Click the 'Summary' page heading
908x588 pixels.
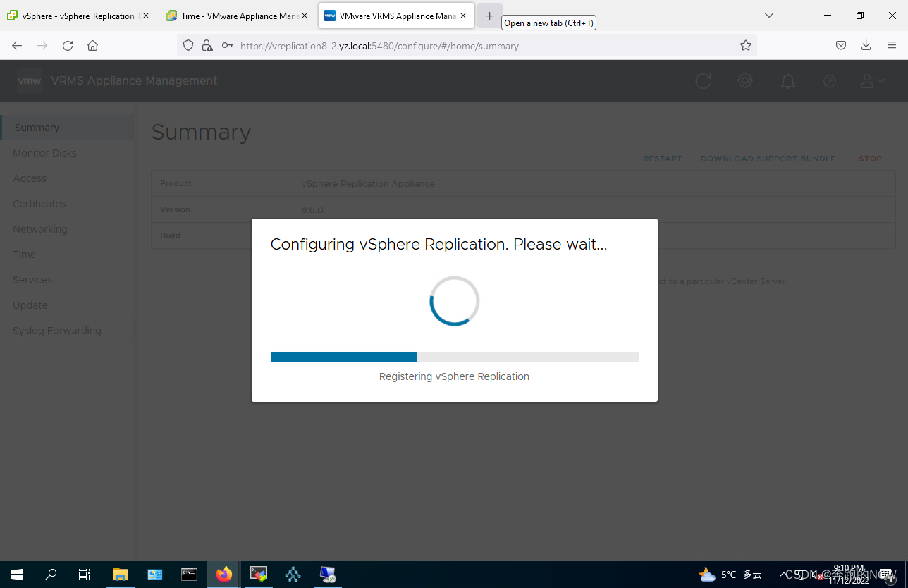click(202, 132)
